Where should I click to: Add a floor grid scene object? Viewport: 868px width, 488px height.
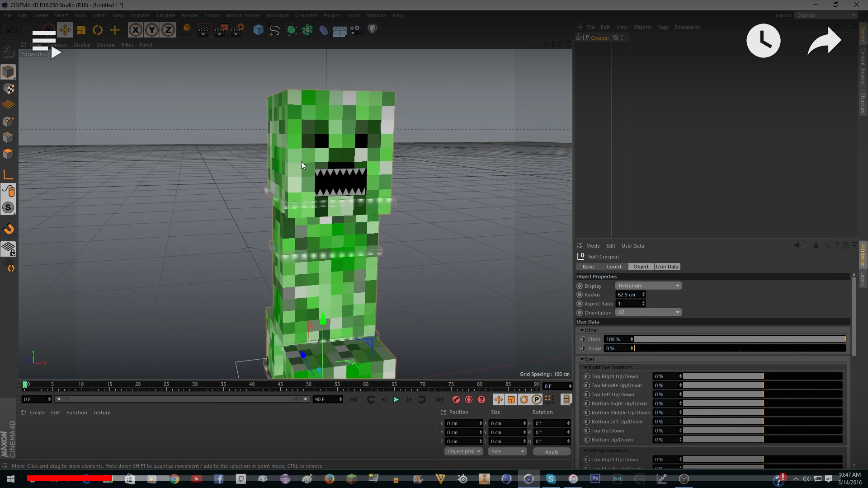tap(340, 30)
